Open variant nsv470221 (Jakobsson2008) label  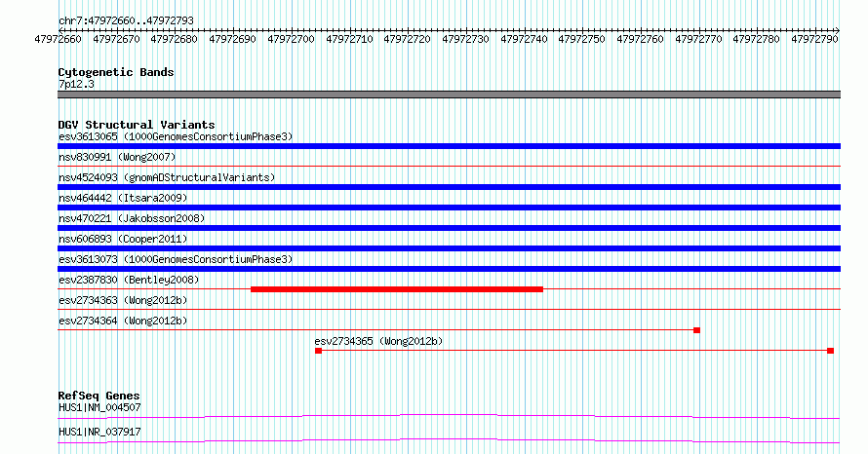click(x=132, y=218)
